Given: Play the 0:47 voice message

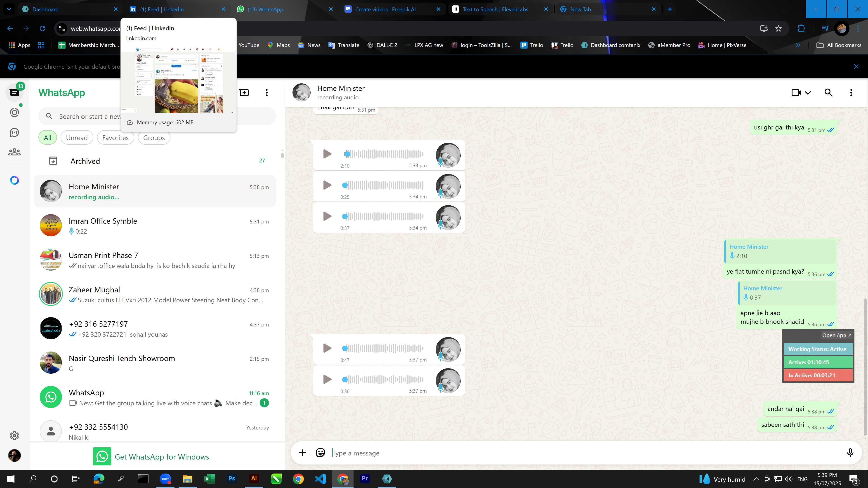Looking at the screenshot, I should 327,348.
